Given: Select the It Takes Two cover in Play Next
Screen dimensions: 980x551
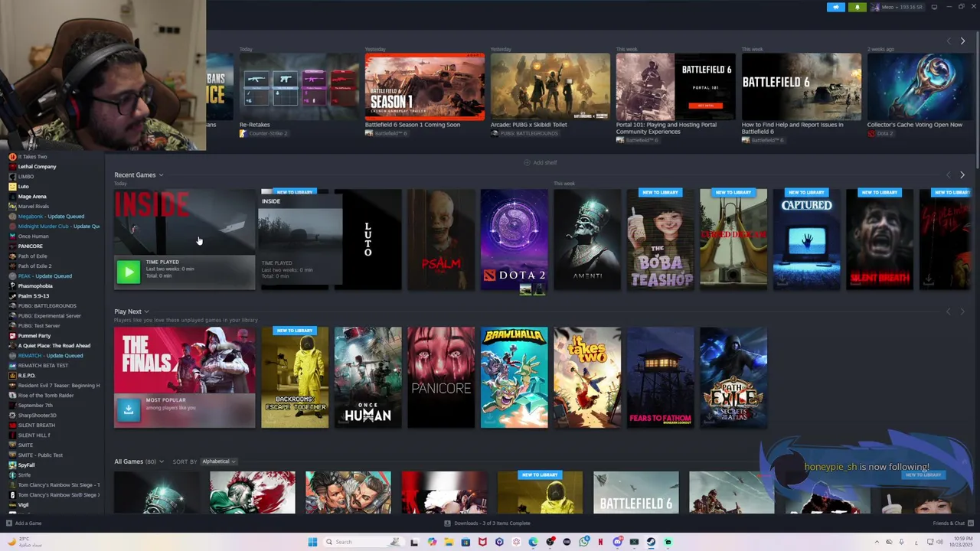Looking at the screenshot, I should (x=587, y=377).
